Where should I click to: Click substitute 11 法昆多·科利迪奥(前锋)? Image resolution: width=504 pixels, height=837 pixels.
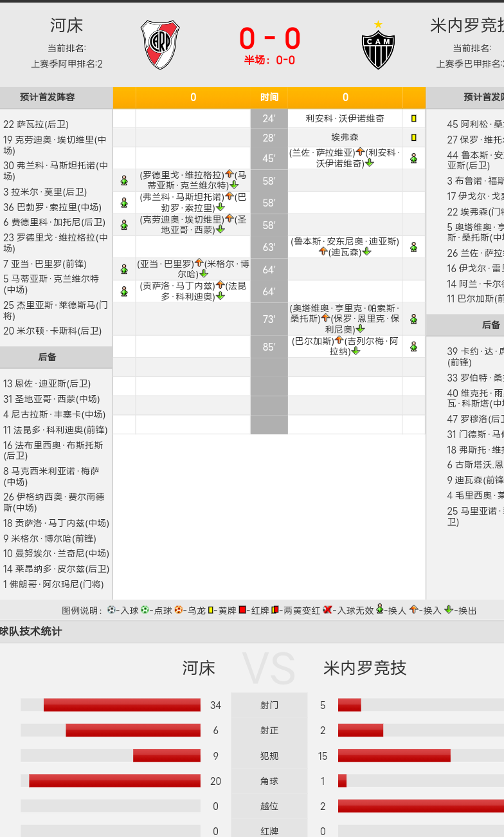pos(55,430)
